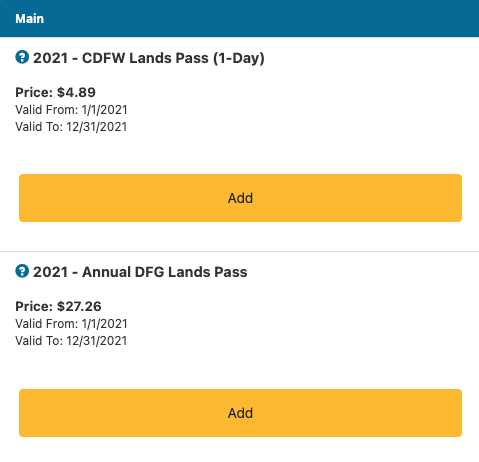This screenshot has width=479, height=462.
Task: Open help for CDFW Lands Pass (1-Day)
Action: [22, 57]
